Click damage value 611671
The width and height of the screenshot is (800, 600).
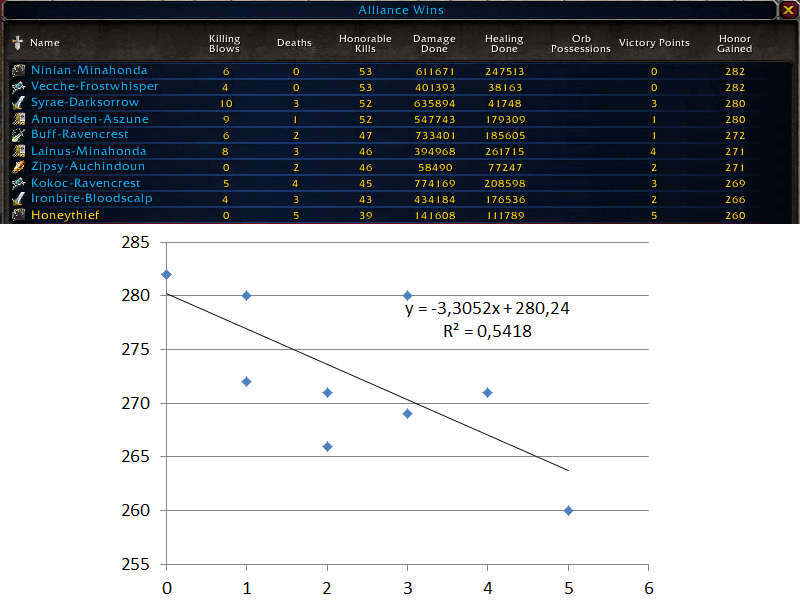click(x=435, y=71)
